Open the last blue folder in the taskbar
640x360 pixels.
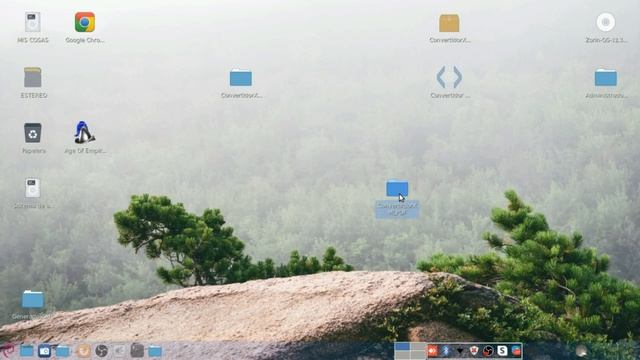tap(155, 351)
